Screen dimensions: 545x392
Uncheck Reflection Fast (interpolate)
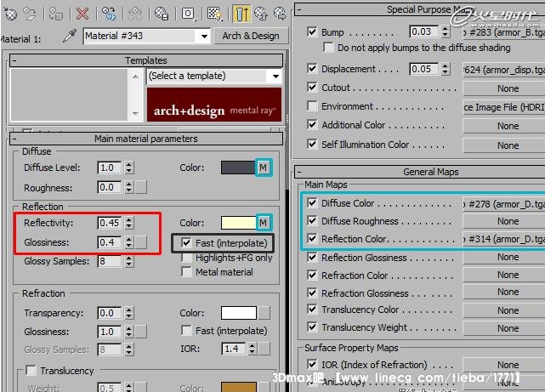coord(187,242)
